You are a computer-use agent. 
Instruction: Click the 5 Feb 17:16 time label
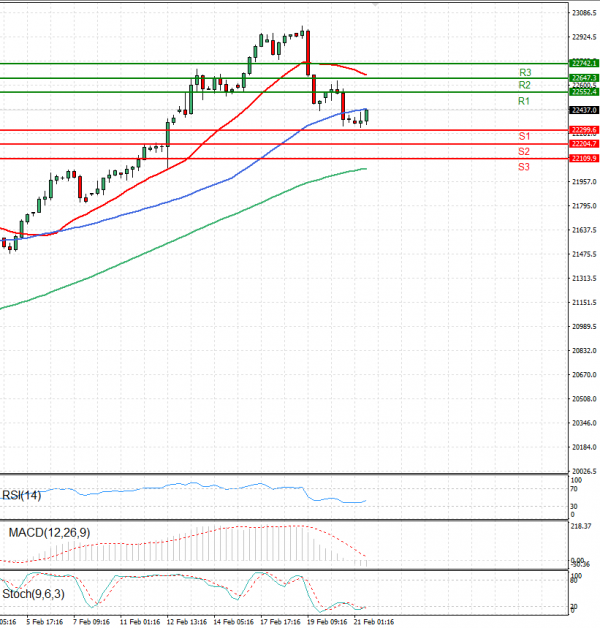[44, 622]
